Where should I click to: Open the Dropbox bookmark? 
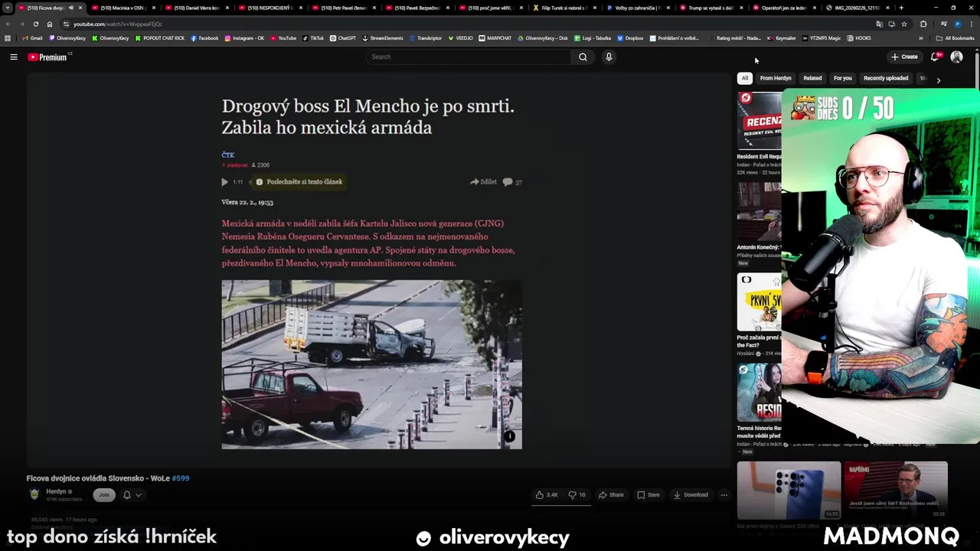tap(629, 38)
